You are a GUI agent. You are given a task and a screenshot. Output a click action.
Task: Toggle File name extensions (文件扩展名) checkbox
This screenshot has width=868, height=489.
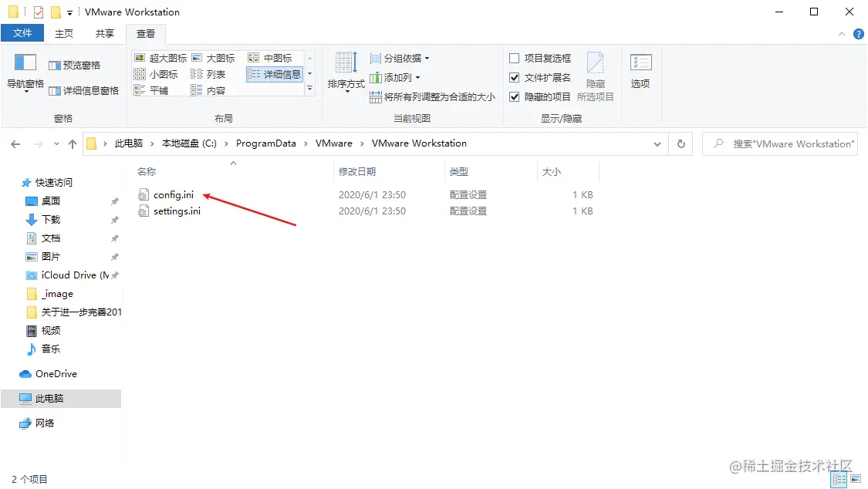click(x=540, y=77)
